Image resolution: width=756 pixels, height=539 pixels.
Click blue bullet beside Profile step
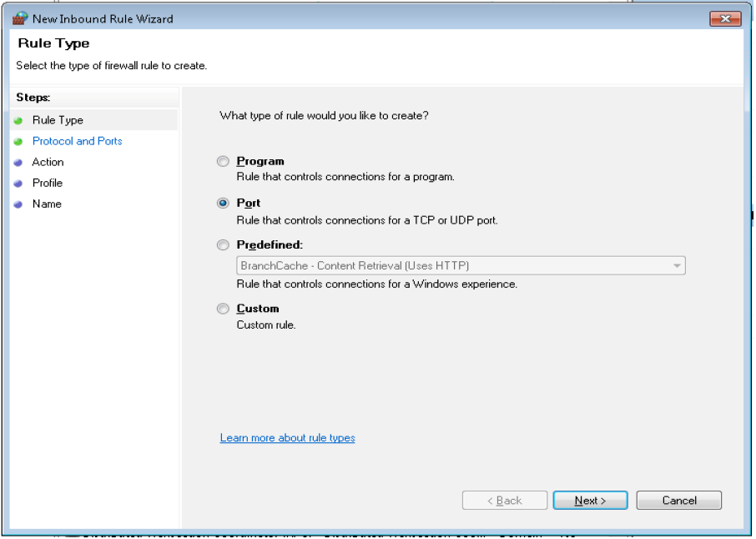coord(18,184)
